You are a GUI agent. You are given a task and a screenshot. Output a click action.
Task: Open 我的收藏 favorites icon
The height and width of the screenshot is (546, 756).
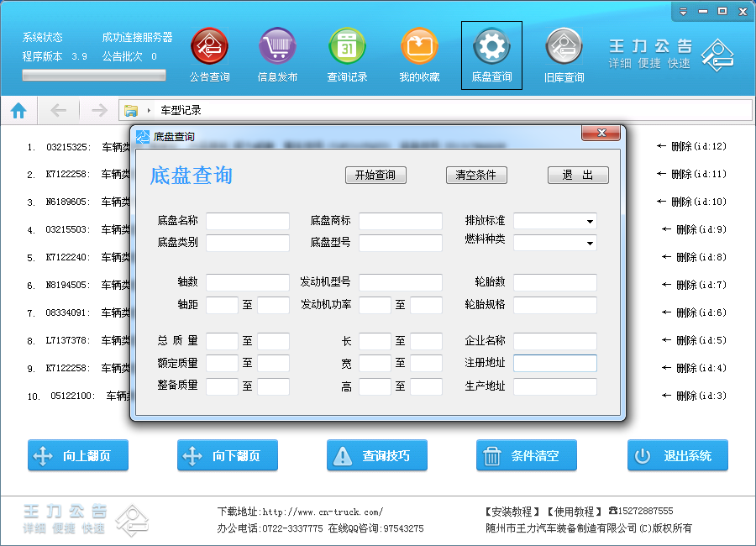tap(419, 46)
